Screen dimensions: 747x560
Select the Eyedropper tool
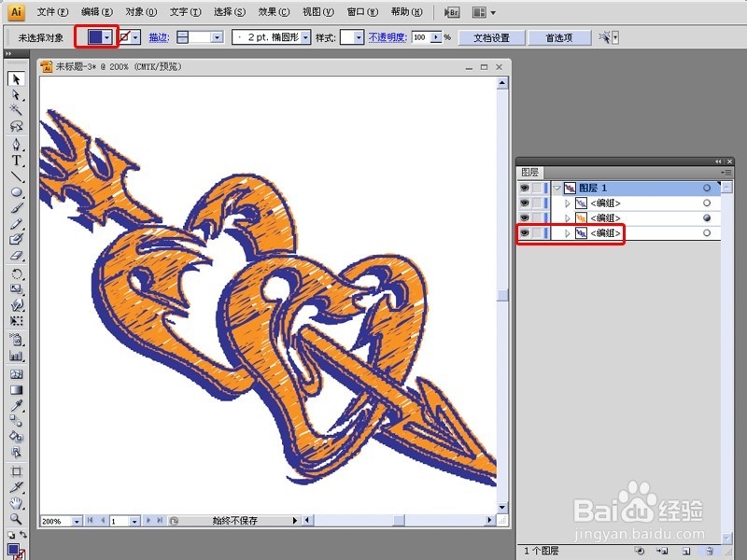(16, 405)
